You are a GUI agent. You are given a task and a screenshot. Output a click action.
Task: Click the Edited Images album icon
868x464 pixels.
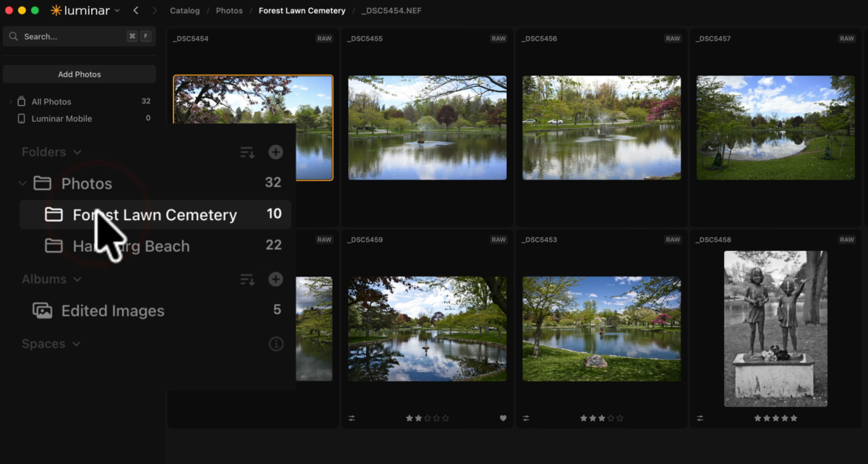point(43,311)
